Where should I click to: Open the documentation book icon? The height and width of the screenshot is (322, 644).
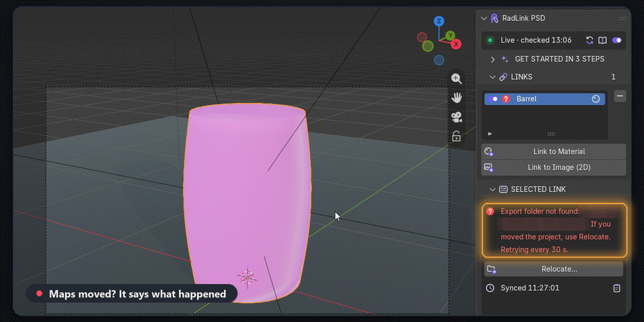[602, 40]
